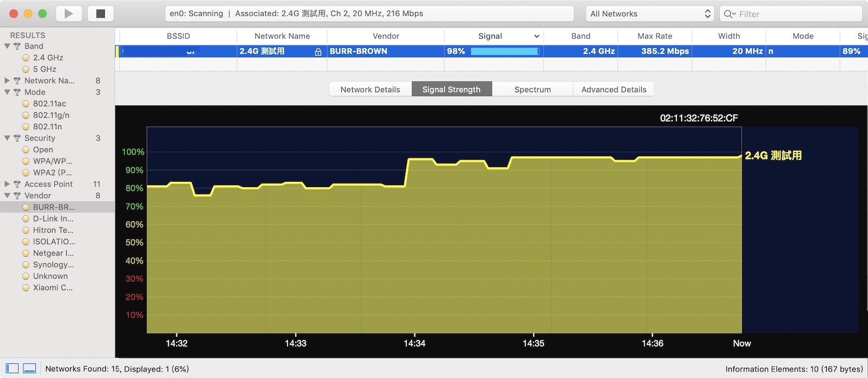Screen dimensions: 868x378
Task: Select the Netgear vendor filter
Action: click(53, 253)
